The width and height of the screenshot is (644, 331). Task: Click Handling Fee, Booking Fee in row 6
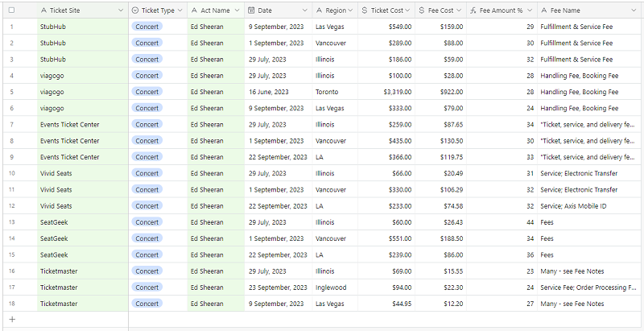point(590,109)
